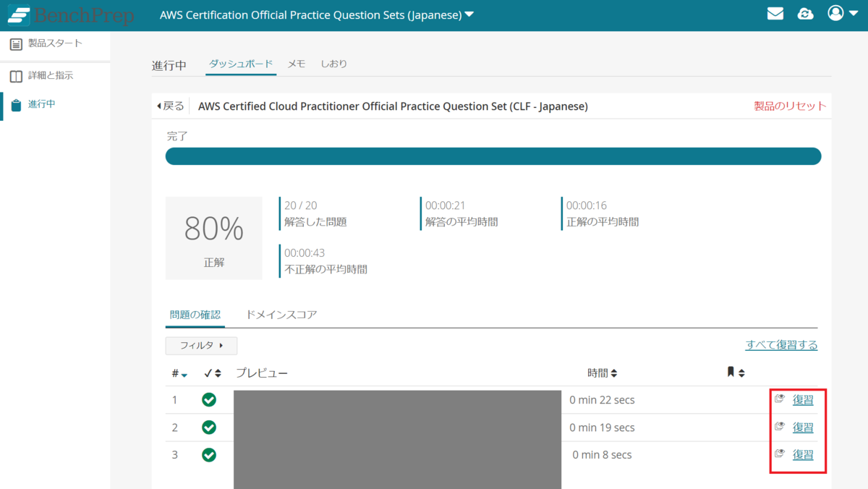Click 復習 link for question 2
This screenshot has height=489, width=868.
click(x=803, y=428)
